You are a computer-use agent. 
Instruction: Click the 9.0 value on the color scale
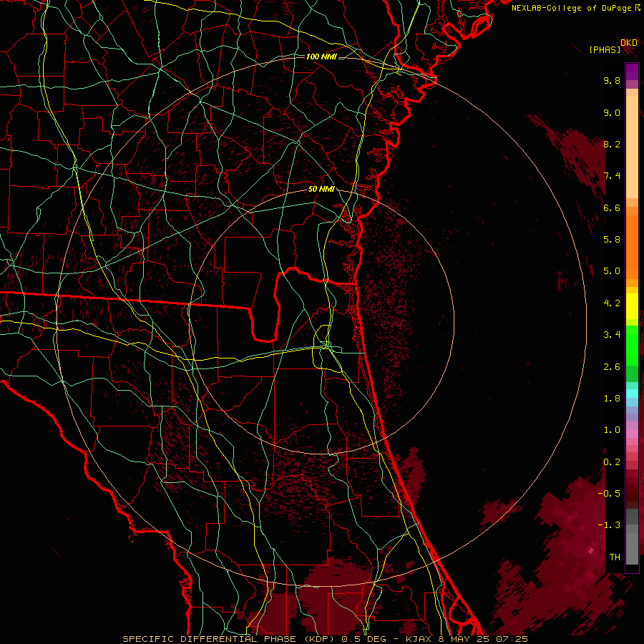[612, 112]
